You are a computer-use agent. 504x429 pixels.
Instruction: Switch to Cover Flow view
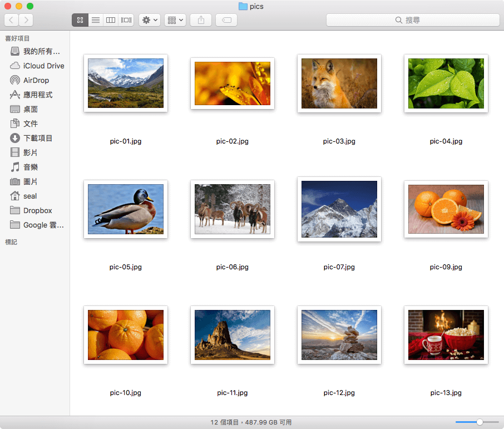click(x=126, y=20)
